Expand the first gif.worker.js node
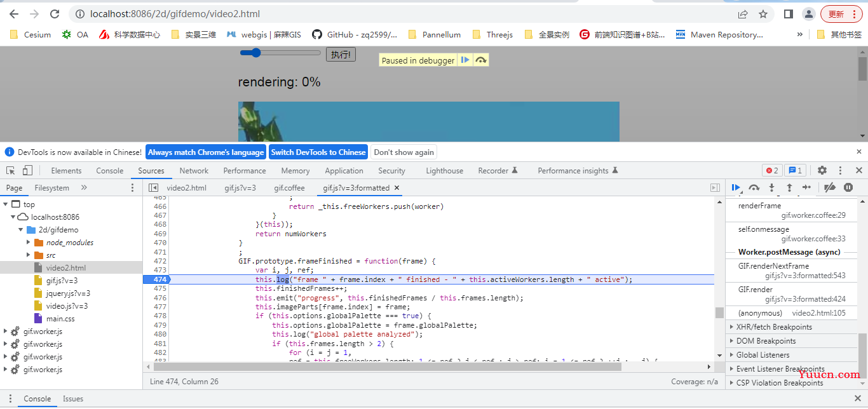868x409 pixels. tap(6, 332)
